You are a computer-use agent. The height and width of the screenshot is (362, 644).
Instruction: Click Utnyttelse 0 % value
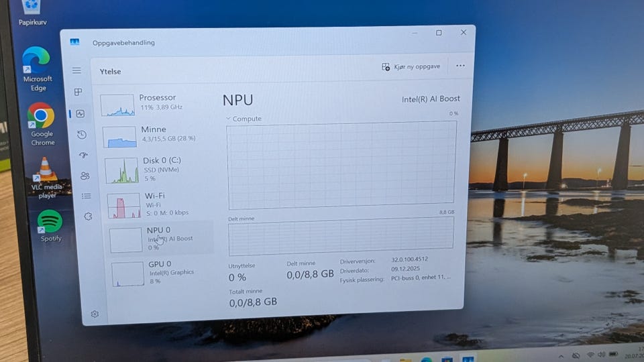pos(237,278)
